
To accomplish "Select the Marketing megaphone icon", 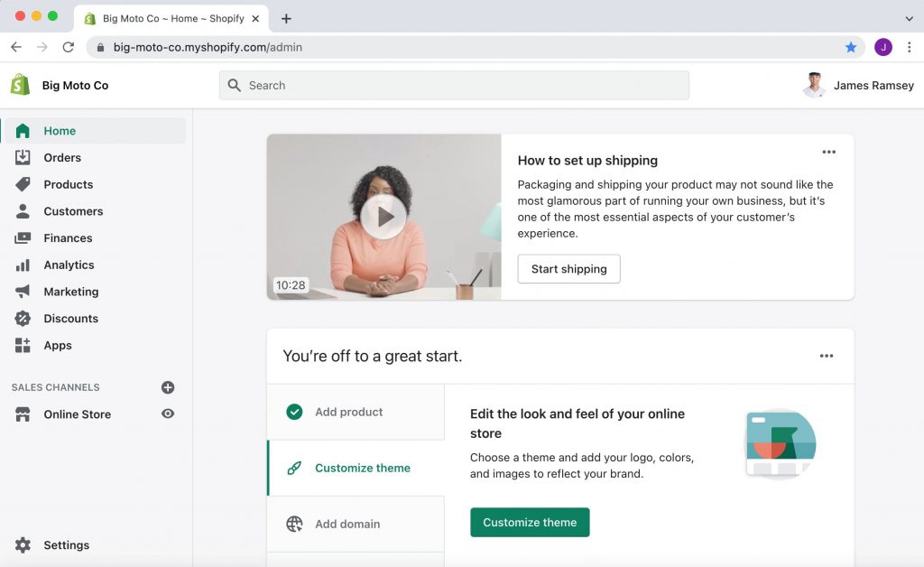I will [x=23, y=291].
